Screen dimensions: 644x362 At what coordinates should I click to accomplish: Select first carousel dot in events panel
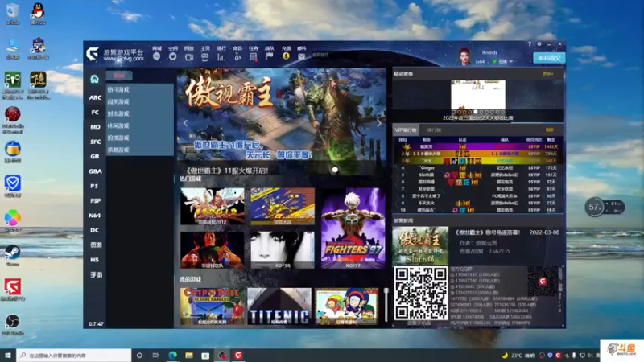point(454,112)
